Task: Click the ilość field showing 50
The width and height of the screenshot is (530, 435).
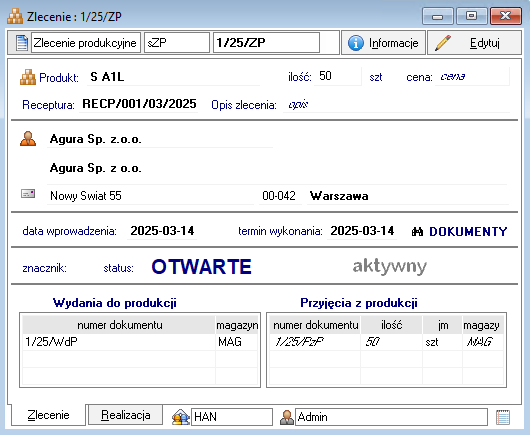Action: point(338,76)
